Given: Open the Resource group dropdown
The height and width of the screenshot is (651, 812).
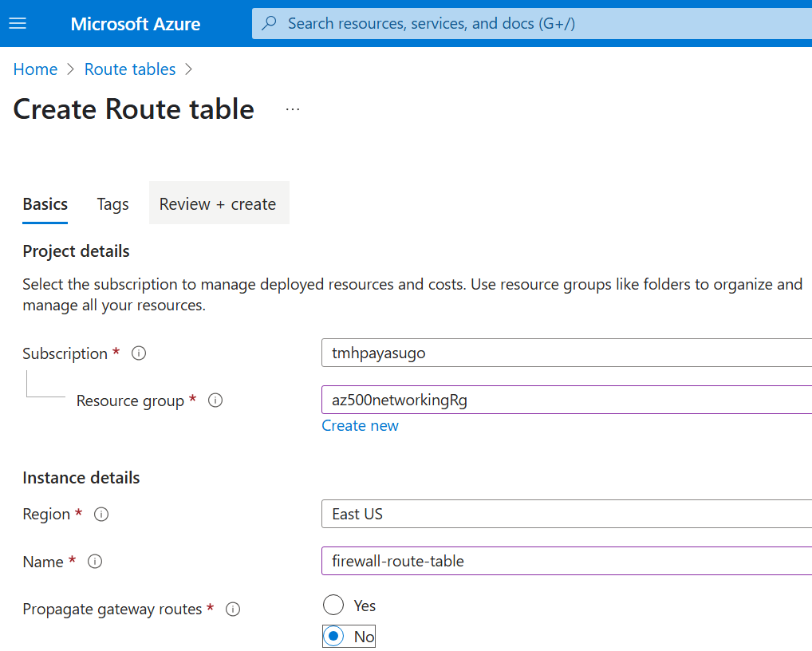Looking at the screenshot, I should coord(566,400).
